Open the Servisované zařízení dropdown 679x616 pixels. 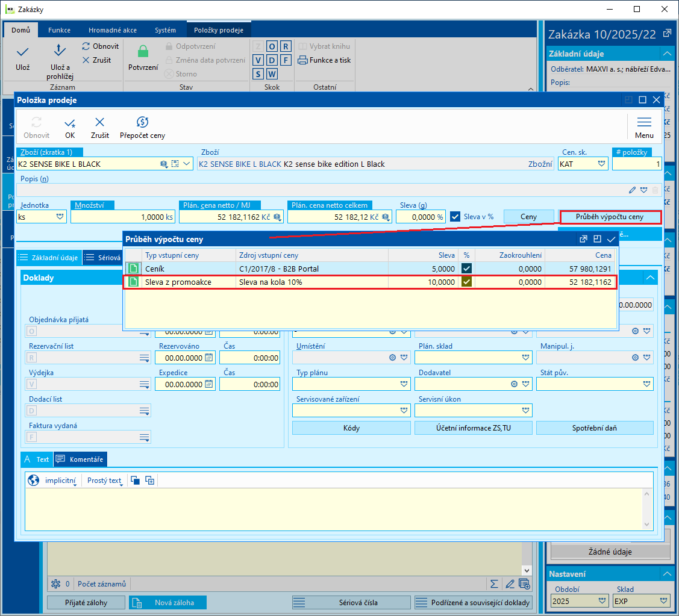point(404,411)
